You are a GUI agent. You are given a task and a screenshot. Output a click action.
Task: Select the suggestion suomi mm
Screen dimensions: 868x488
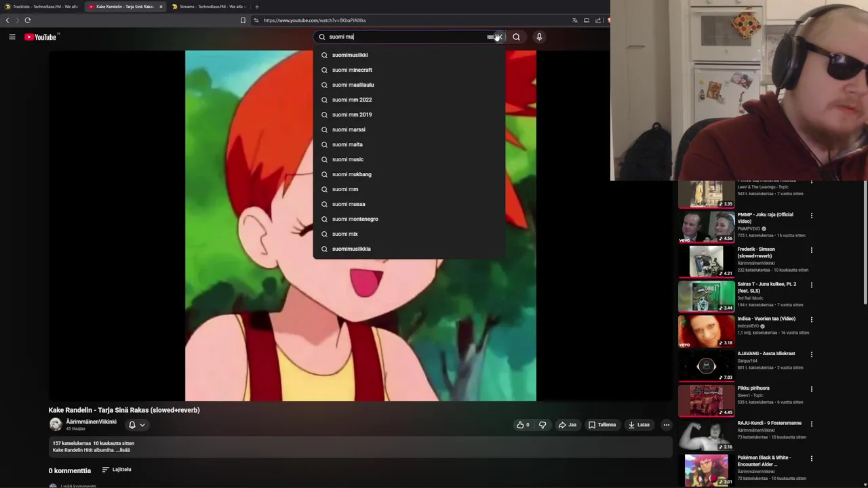409,189
